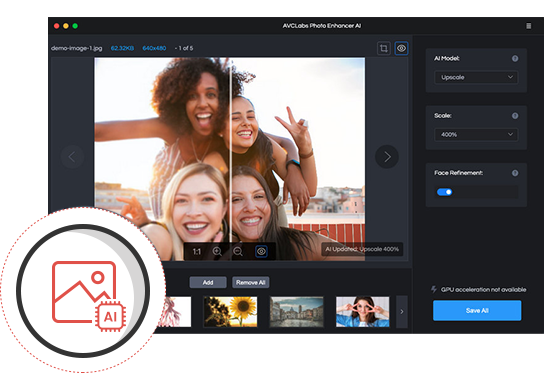This screenshot has height=373, width=548.
Task: Click the zoom out magnifier icon
Action: 238,251
